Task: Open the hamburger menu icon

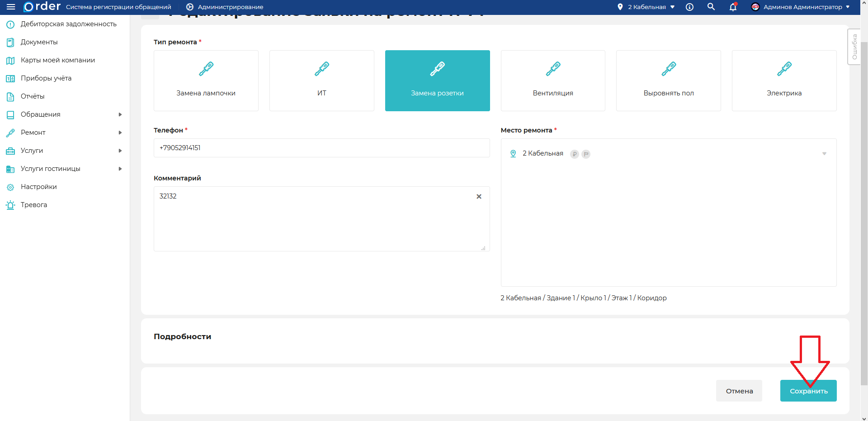Action: point(11,7)
